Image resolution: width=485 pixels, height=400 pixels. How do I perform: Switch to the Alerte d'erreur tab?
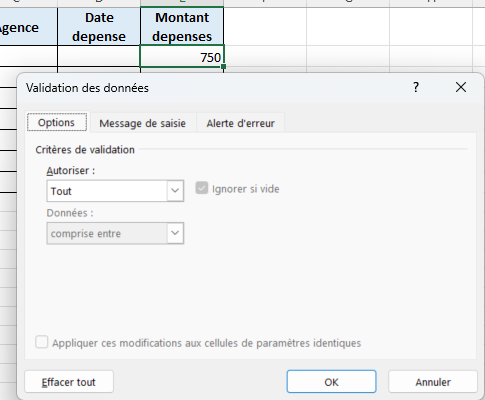(240, 123)
